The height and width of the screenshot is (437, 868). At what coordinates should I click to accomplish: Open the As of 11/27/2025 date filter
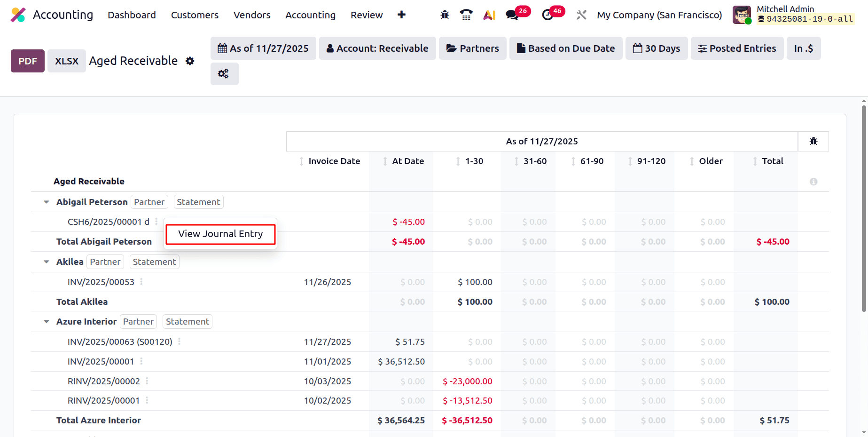pos(263,48)
